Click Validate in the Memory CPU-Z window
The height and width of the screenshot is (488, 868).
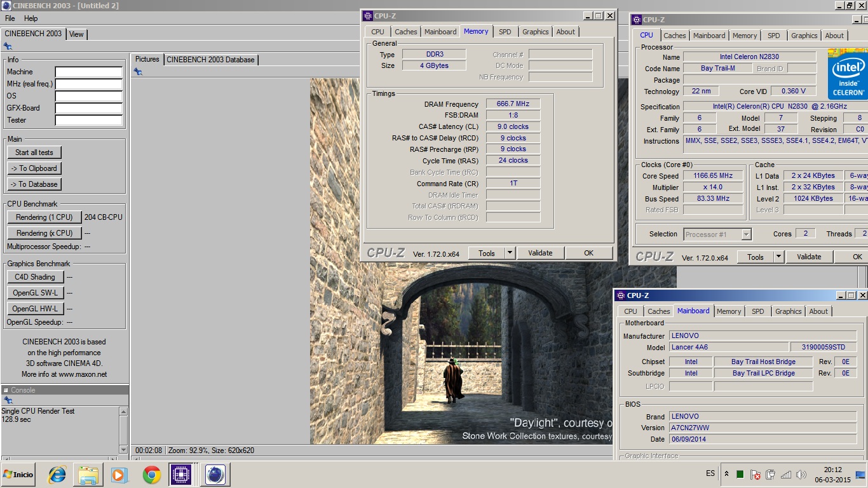tap(540, 253)
